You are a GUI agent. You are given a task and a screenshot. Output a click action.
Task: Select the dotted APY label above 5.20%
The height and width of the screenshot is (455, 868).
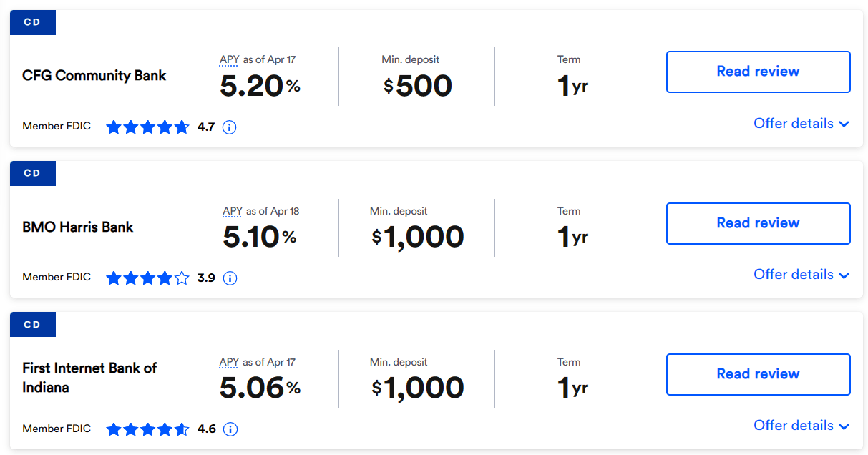230,60
